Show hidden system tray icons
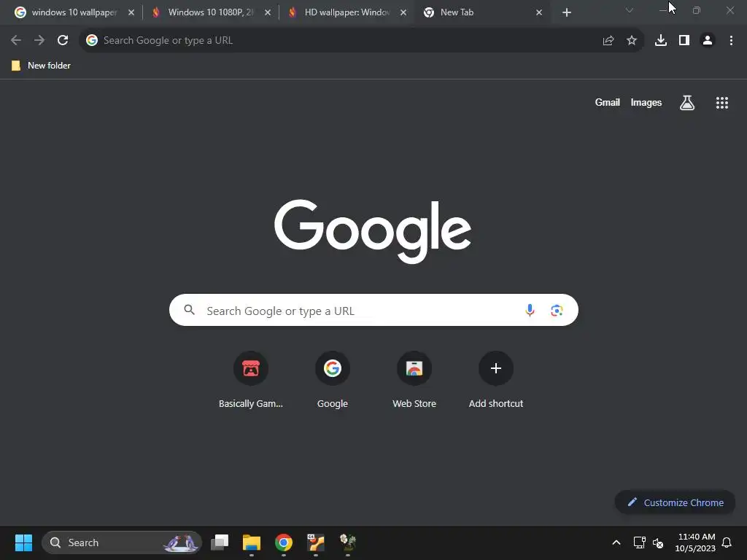747x560 pixels. 616,542
